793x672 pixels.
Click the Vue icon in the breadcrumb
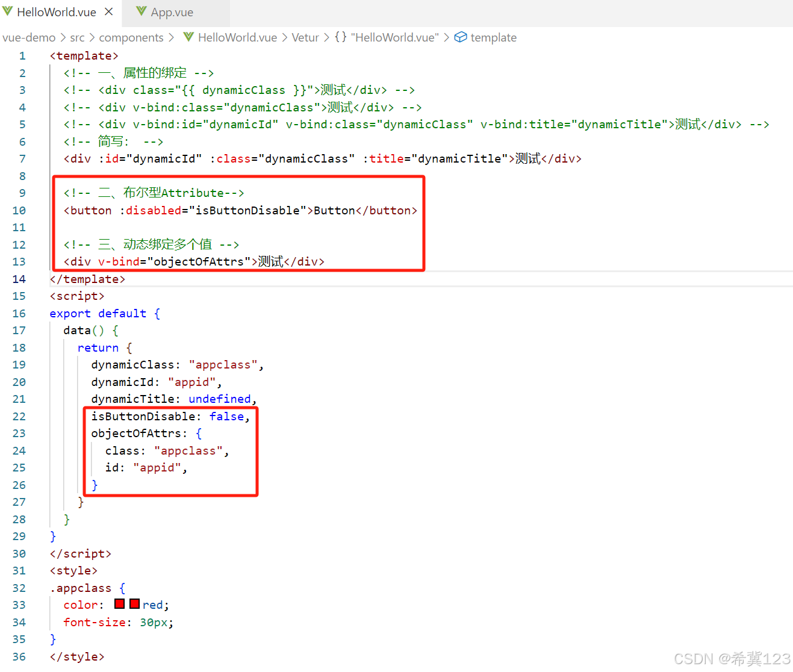coord(188,37)
